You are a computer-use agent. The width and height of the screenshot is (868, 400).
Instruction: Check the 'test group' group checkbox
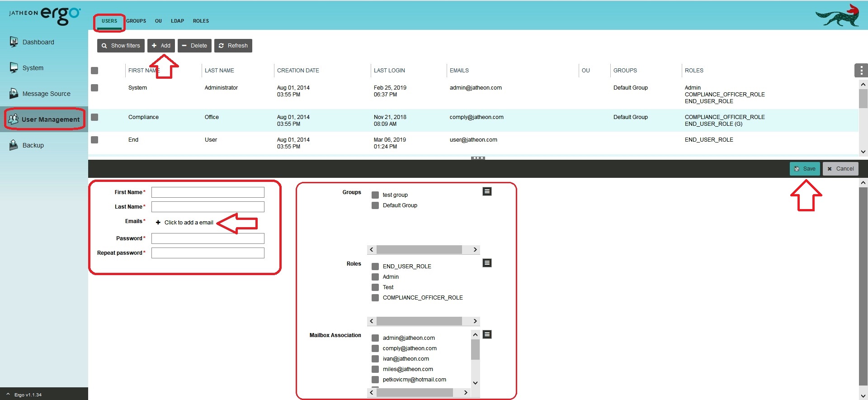375,195
